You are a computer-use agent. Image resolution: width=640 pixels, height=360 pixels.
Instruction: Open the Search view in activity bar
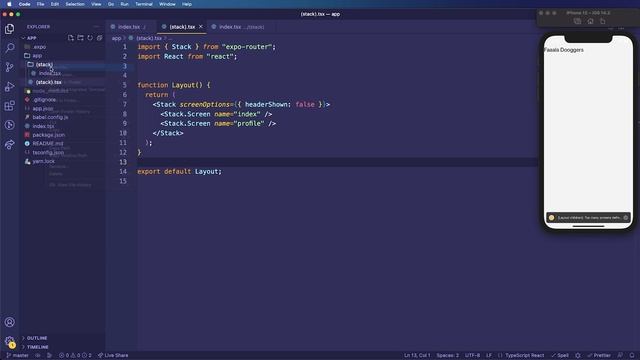pyautogui.click(x=9, y=48)
